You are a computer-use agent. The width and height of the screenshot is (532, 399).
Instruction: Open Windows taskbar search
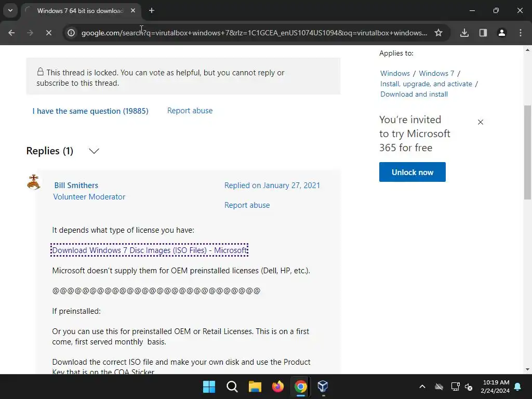[232, 387]
